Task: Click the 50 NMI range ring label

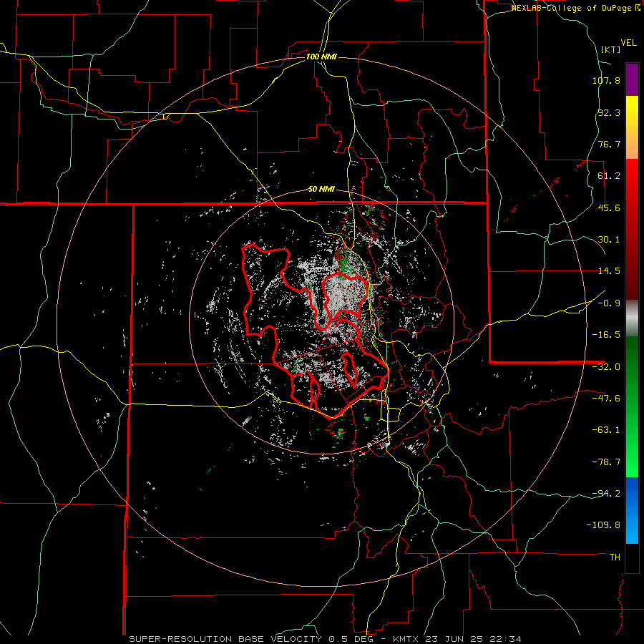Action: point(321,190)
